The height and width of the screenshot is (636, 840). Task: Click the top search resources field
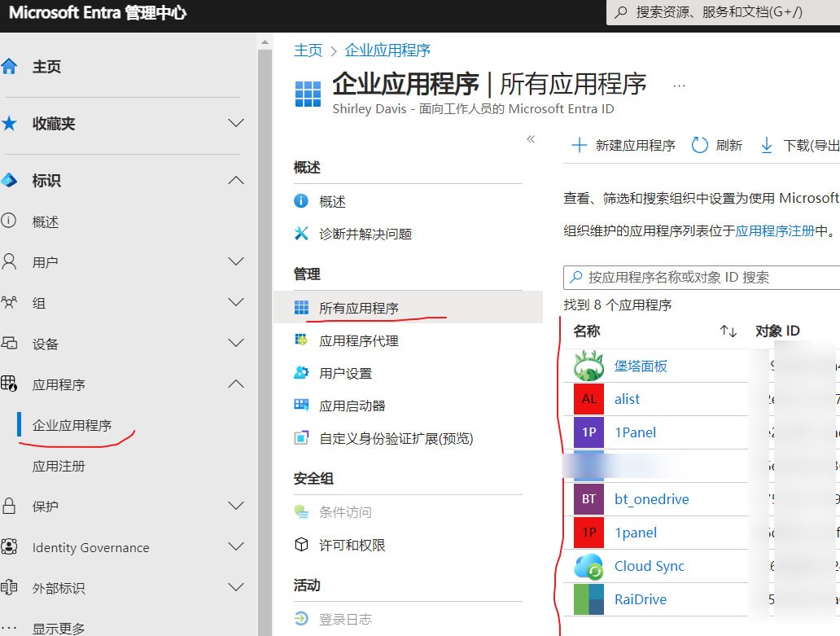click(724, 11)
